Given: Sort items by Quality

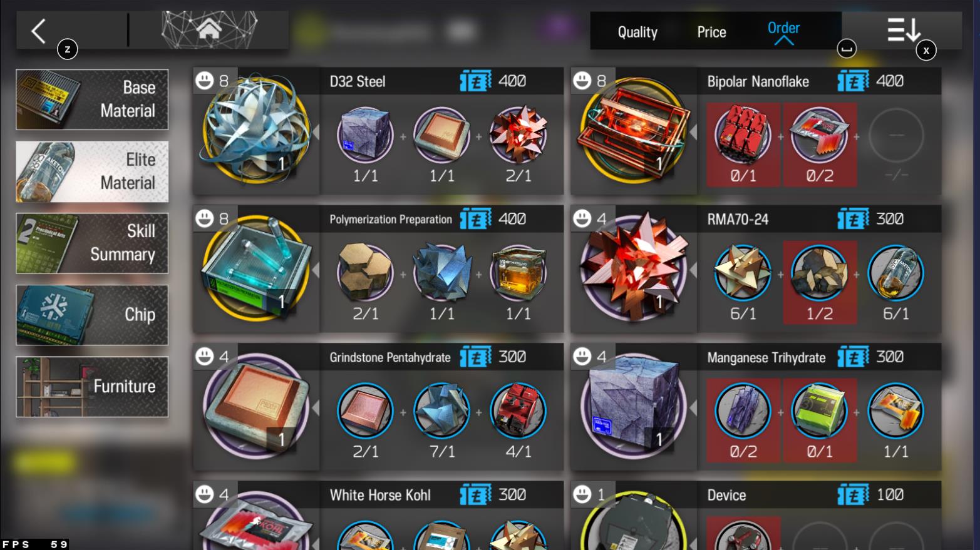Looking at the screenshot, I should pyautogui.click(x=637, y=32).
